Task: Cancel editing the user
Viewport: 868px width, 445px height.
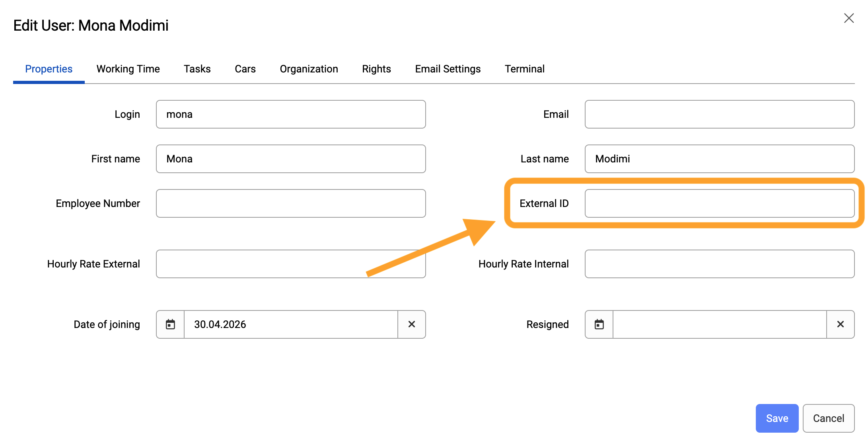Action: tap(829, 418)
